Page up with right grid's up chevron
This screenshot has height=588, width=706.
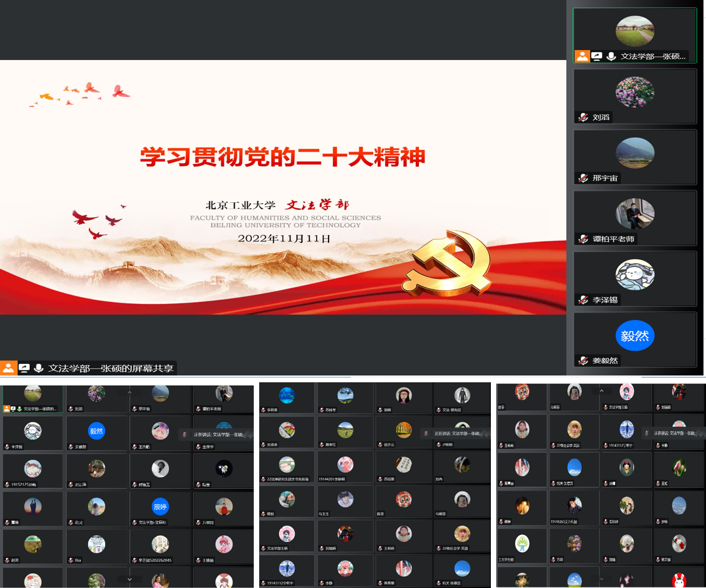601,390
